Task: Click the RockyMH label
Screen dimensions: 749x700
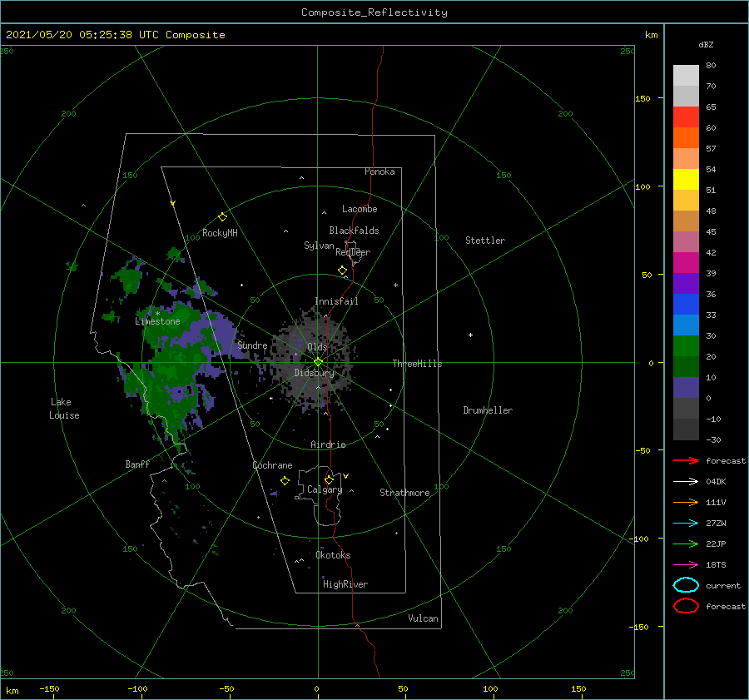Action: (x=220, y=233)
